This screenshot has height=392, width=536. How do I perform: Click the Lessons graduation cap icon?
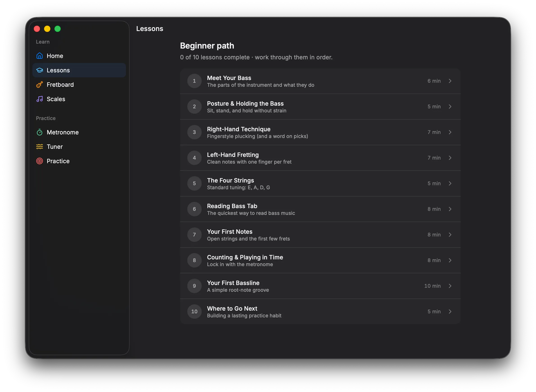(x=39, y=70)
